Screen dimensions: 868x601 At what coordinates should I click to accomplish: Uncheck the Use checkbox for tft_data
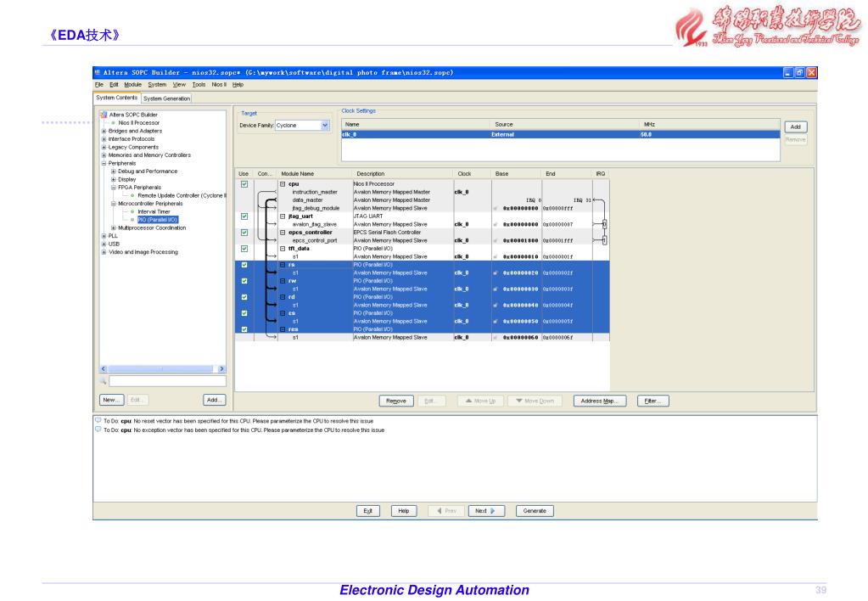[x=244, y=249]
